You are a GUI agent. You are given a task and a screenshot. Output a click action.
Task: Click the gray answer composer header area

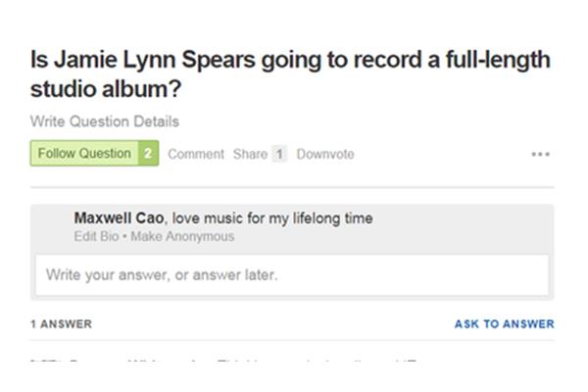[292, 229]
